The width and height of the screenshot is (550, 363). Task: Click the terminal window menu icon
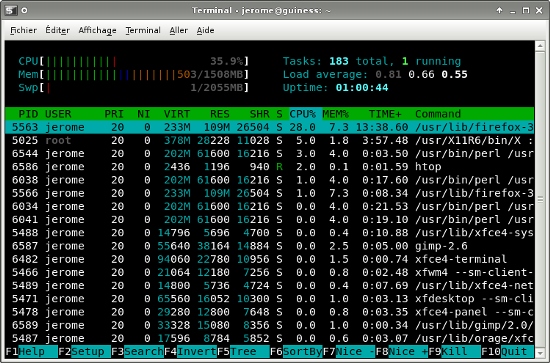click(11, 10)
